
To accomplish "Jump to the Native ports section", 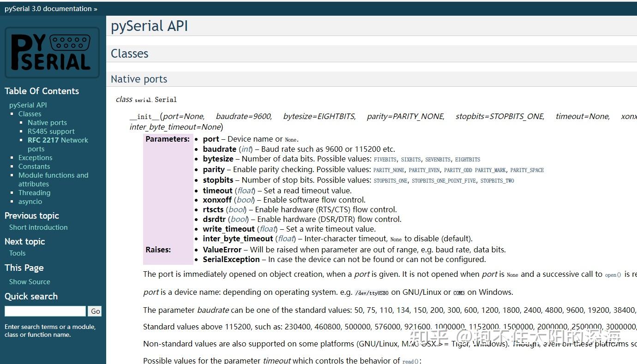I will [47, 123].
